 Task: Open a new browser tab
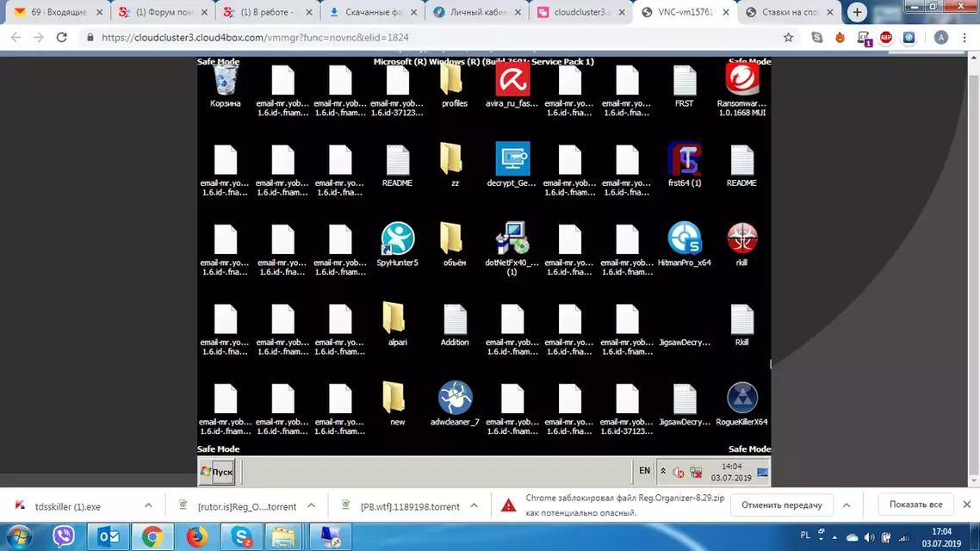pyautogui.click(x=857, y=12)
